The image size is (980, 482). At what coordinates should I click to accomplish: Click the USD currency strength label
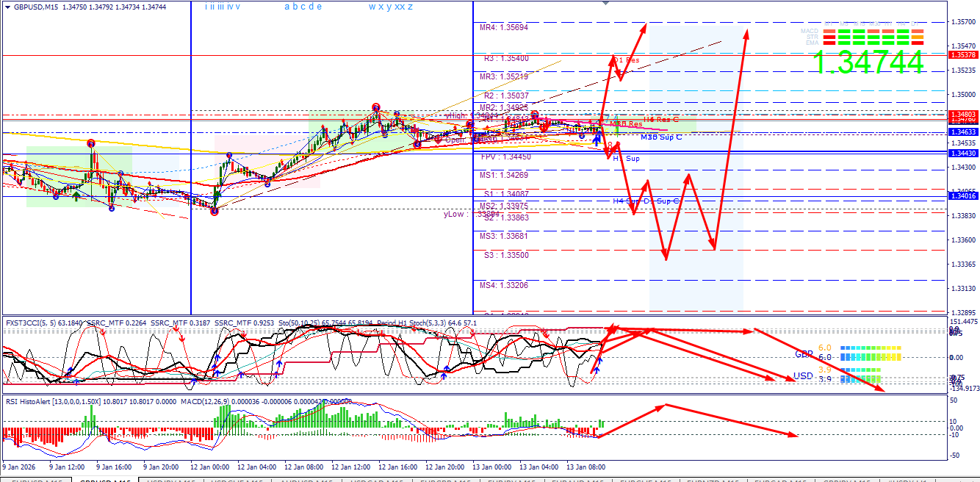(803, 376)
